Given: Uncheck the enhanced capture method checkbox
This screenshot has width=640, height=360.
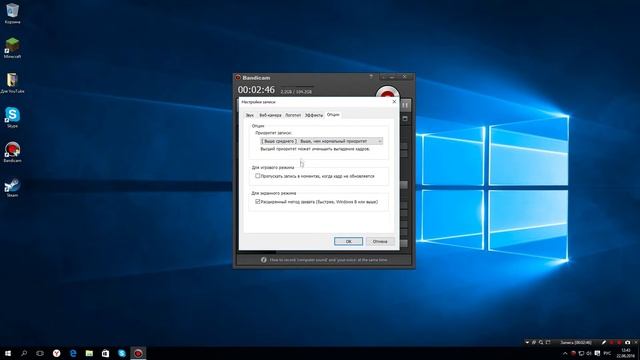Looking at the screenshot, I should 258,202.
